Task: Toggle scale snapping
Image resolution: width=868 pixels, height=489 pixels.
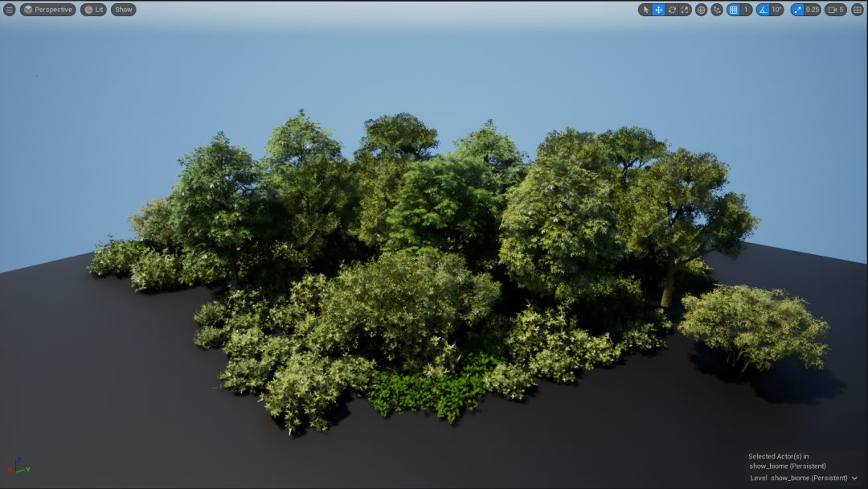Action: 797,10
